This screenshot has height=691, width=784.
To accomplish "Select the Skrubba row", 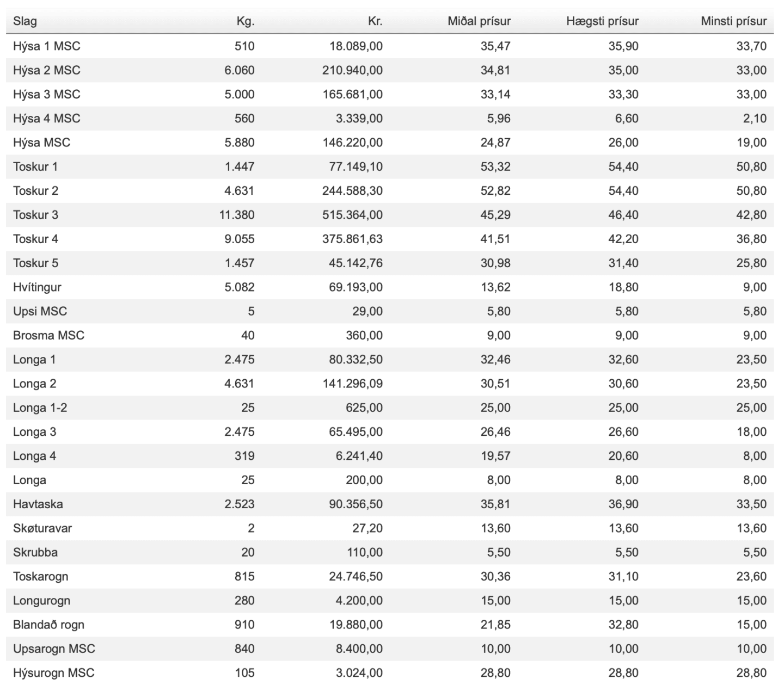I will coord(35,552).
